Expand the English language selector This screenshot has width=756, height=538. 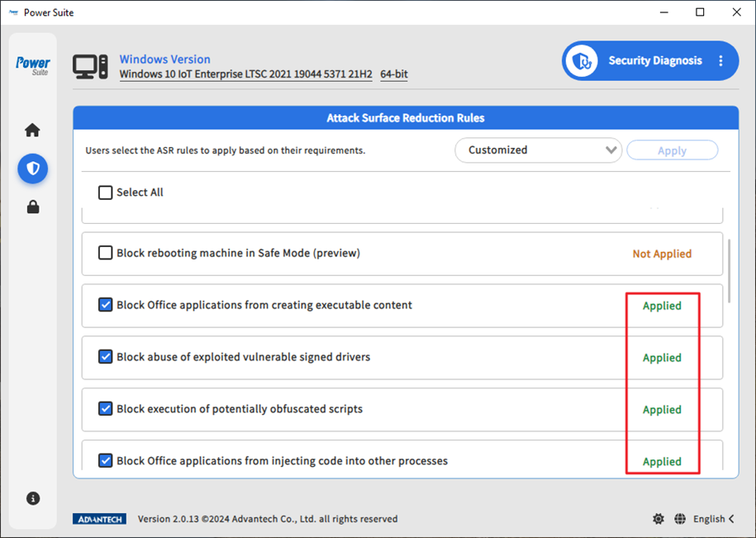pyautogui.click(x=714, y=519)
